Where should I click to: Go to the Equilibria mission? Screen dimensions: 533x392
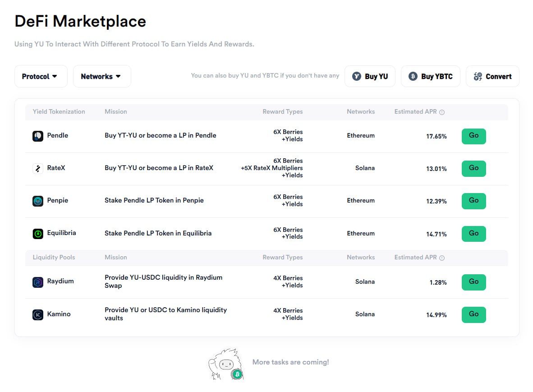coord(473,234)
